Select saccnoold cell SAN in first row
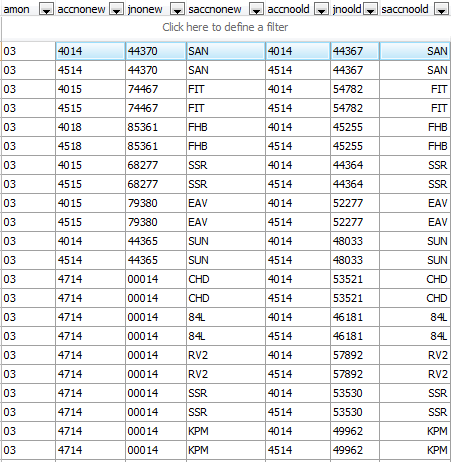The width and height of the screenshot is (451, 462). click(415, 51)
